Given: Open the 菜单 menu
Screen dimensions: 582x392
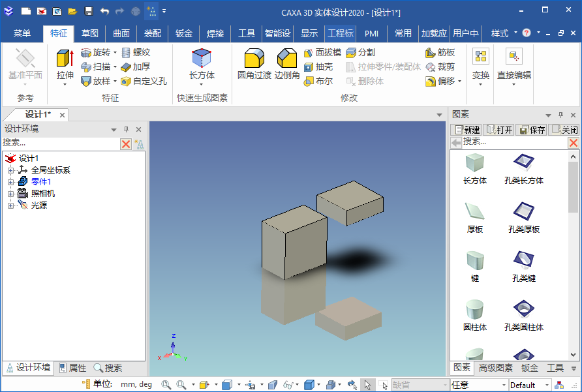Looking at the screenshot, I should click(22, 33).
